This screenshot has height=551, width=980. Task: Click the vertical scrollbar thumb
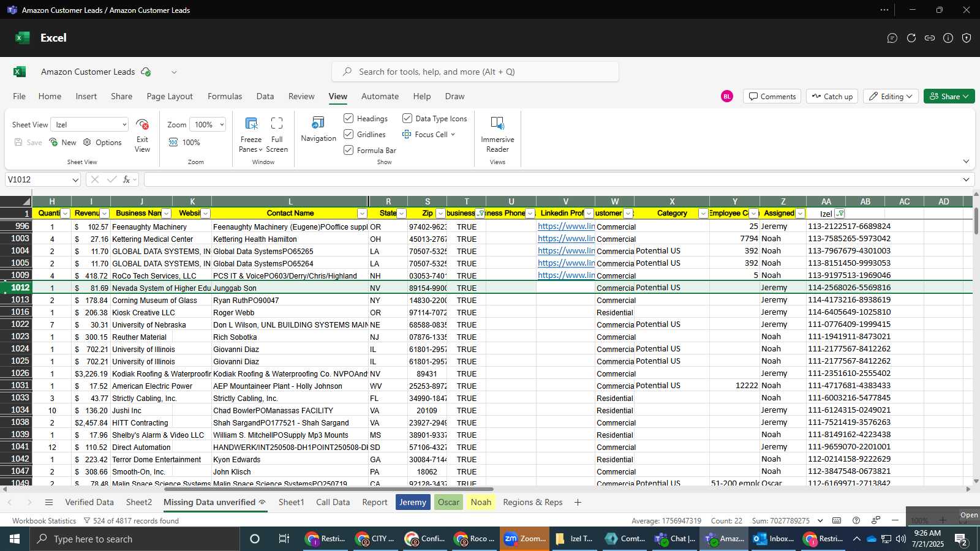[976, 220]
